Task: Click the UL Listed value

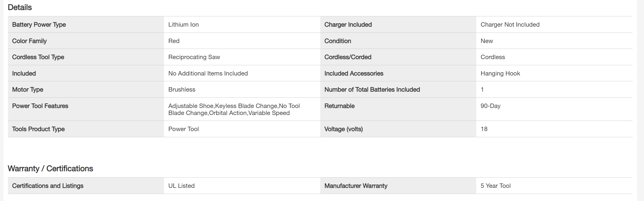Action: (181, 186)
